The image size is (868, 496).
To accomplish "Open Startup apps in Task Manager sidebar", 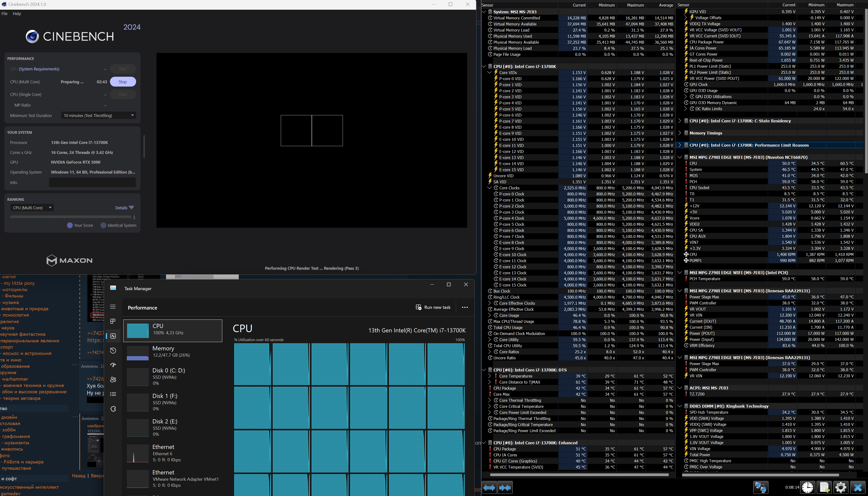I will (x=113, y=365).
